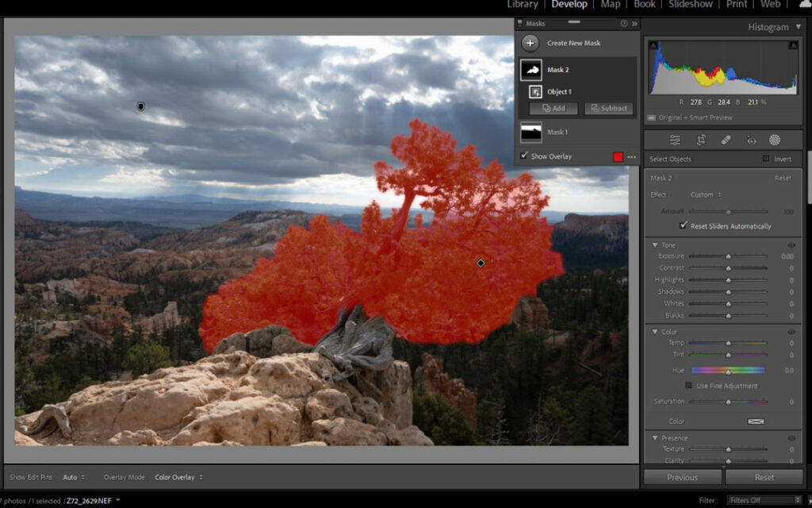Open the Effect Custom preset dropdown

[706, 195]
